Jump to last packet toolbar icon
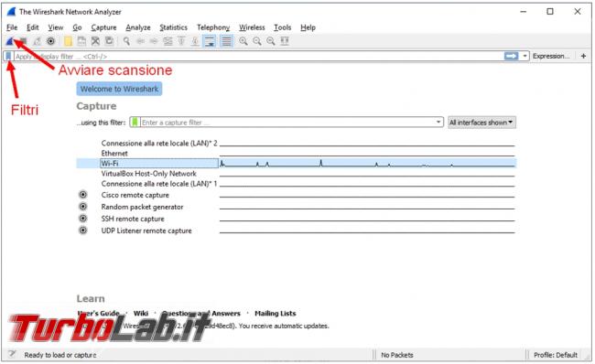This screenshot has width=595, height=364. pos(195,40)
